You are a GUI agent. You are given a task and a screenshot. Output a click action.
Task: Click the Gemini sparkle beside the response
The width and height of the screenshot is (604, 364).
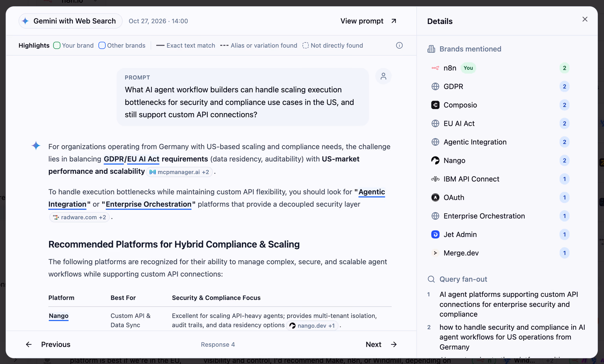pyautogui.click(x=36, y=145)
